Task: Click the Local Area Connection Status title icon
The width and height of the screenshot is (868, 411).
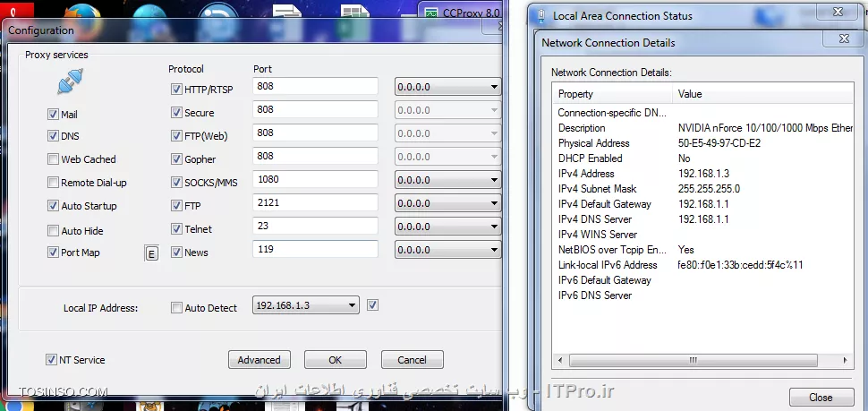Action: 540,16
